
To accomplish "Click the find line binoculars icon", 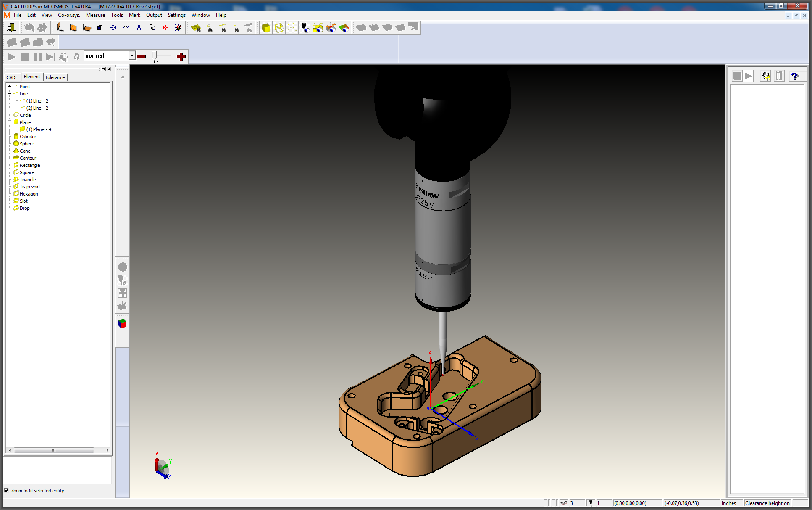I will tap(223, 28).
